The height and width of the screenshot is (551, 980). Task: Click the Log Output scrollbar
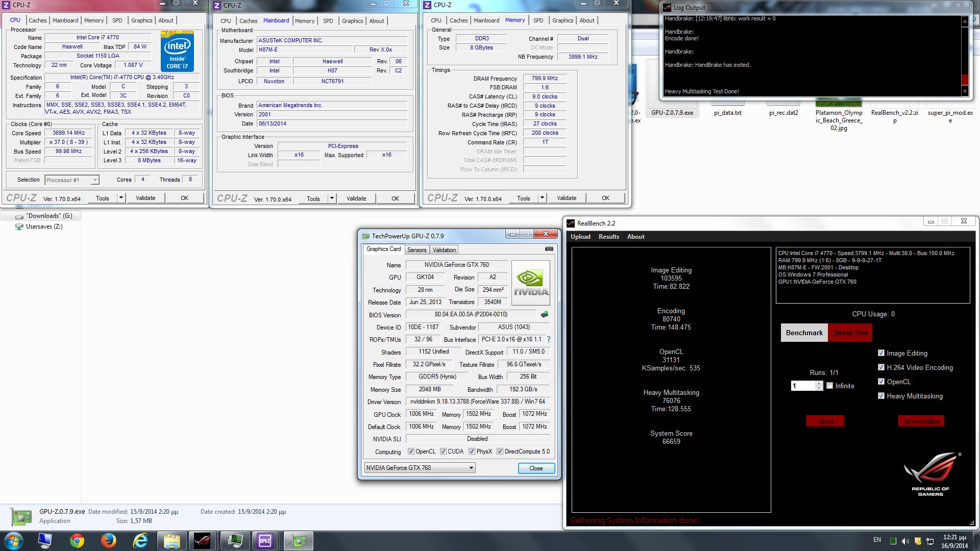(x=965, y=56)
